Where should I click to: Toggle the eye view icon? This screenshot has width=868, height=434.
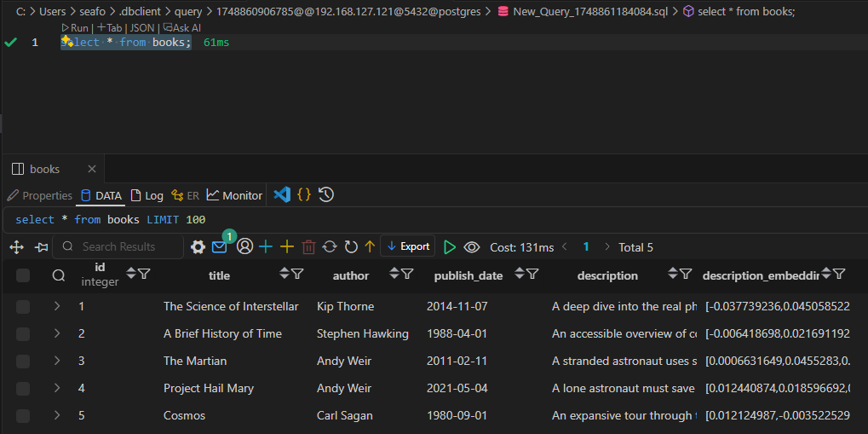[x=472, y=247]
